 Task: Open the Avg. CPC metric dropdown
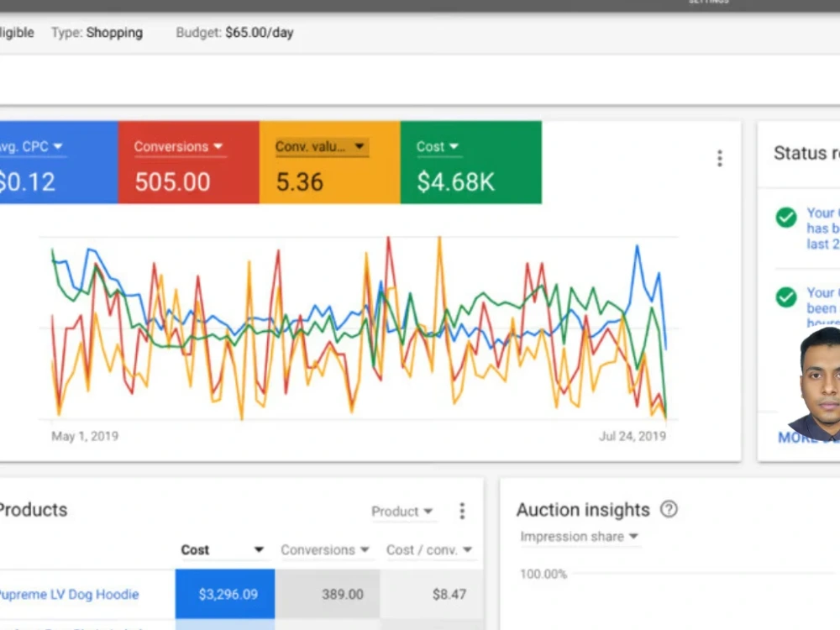(58, 145)
